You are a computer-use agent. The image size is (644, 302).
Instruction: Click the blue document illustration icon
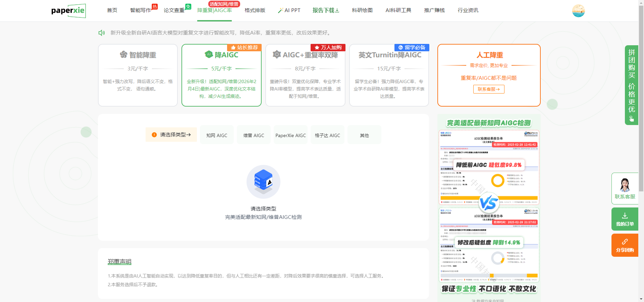[263, 181]
